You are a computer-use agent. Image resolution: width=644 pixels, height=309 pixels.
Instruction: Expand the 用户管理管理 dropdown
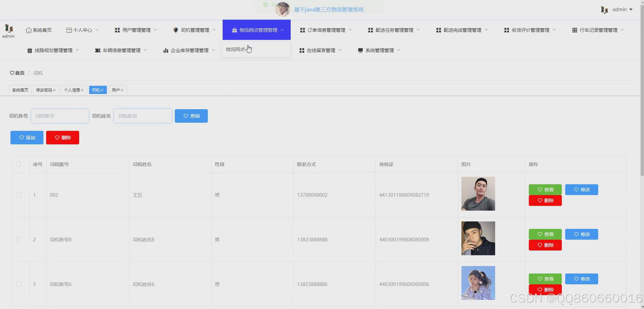pyautogui.click(x=136, y=30)
